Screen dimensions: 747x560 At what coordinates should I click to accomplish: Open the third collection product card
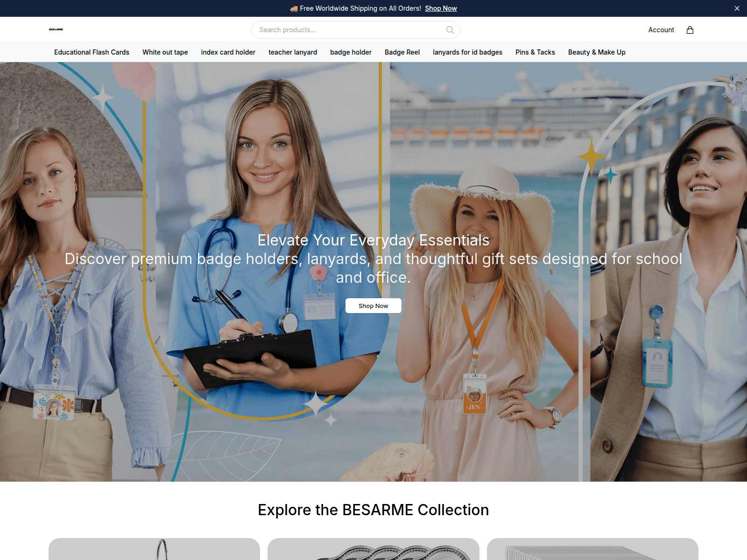[x=592, y=549]
